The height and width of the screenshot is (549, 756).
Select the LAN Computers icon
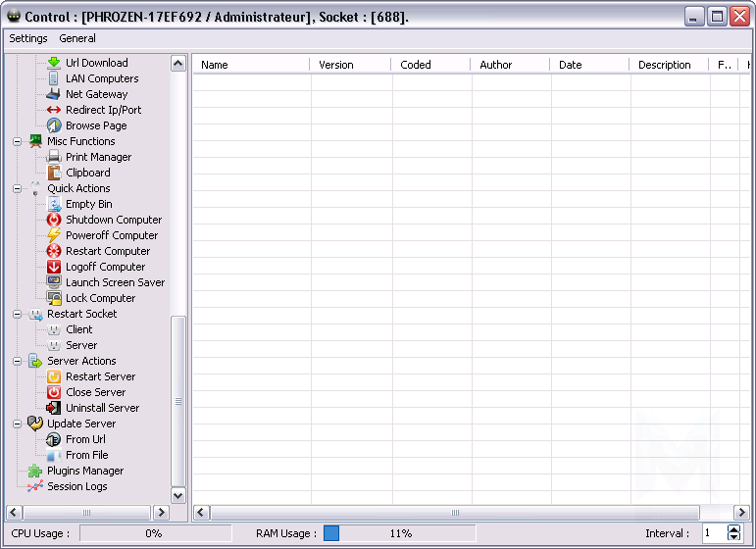(x=54, y=78)
